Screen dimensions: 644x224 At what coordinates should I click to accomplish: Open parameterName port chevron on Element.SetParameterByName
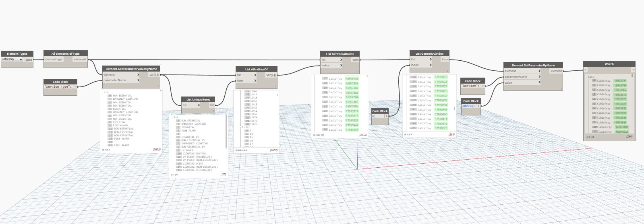540,76
